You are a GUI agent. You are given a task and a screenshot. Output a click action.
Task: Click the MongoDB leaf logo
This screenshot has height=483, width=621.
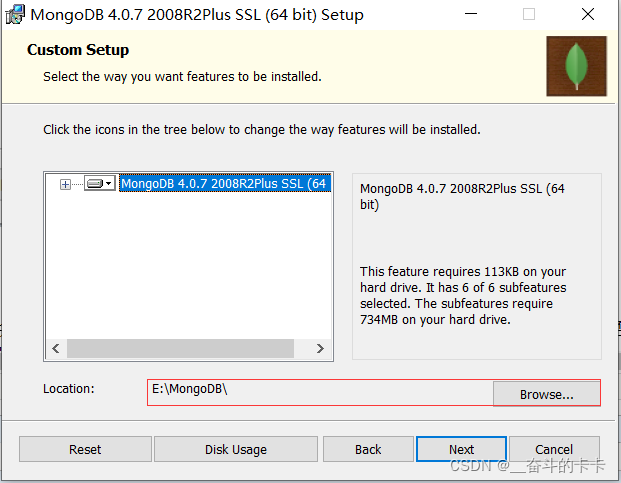coord(576,66)
